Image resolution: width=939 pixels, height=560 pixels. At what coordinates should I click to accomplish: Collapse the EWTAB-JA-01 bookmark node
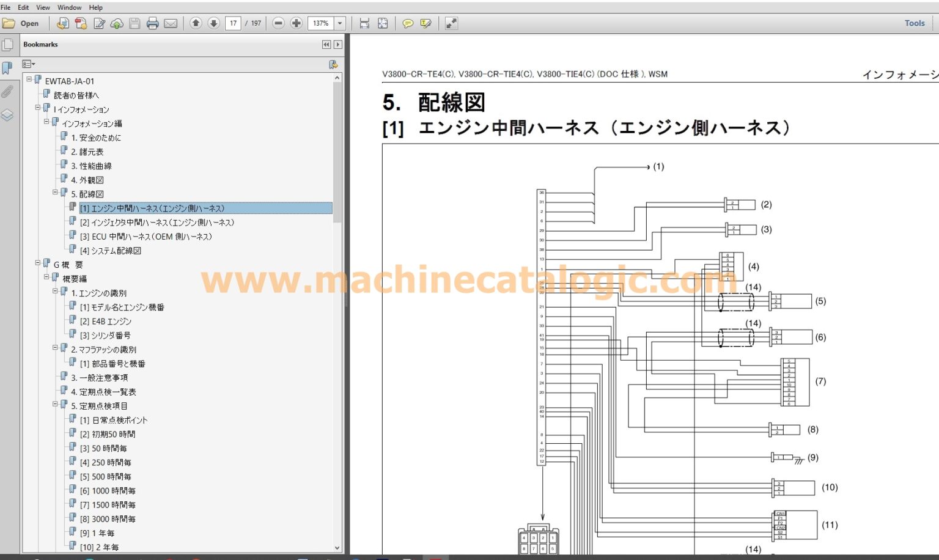[28, 79]
